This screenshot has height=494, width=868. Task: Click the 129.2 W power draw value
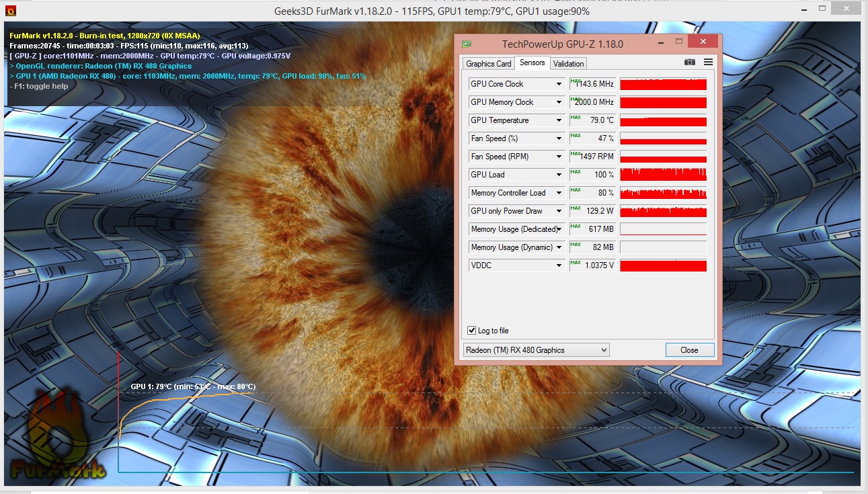[x=592, y=211]
